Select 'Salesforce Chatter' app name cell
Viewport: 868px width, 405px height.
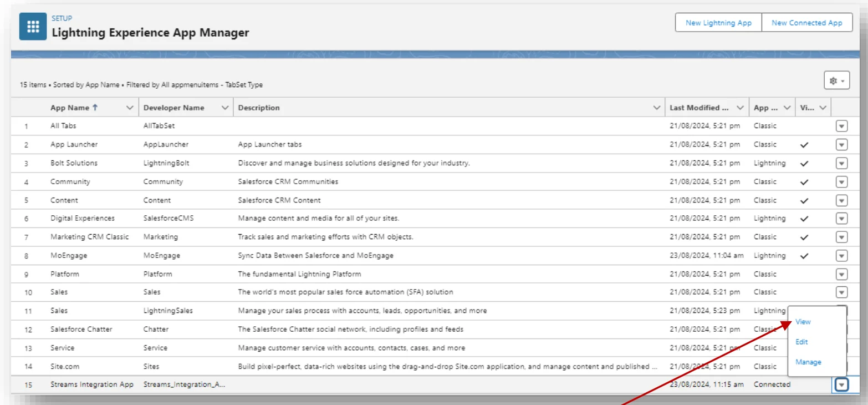[x=81, y=329]
